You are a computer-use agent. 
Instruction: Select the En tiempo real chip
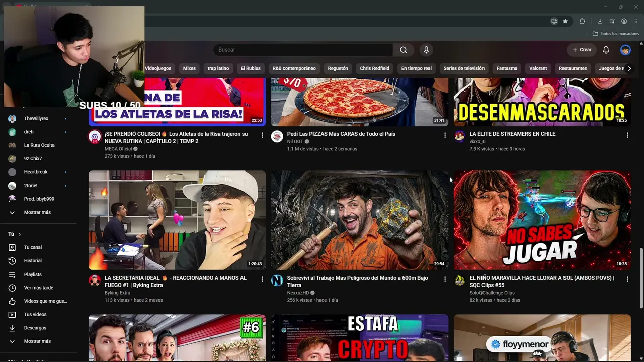[417, 68]
